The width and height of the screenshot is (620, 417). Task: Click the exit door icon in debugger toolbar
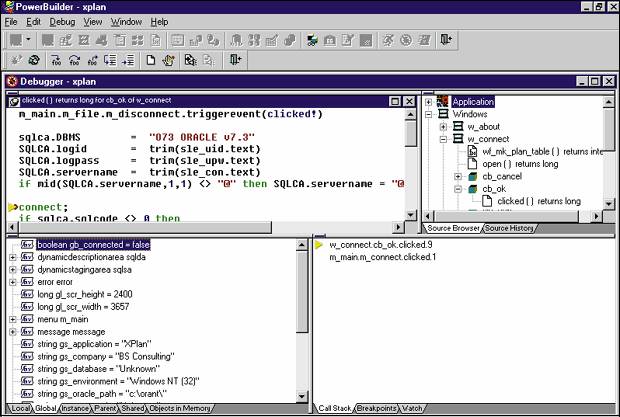coord(235,60)
